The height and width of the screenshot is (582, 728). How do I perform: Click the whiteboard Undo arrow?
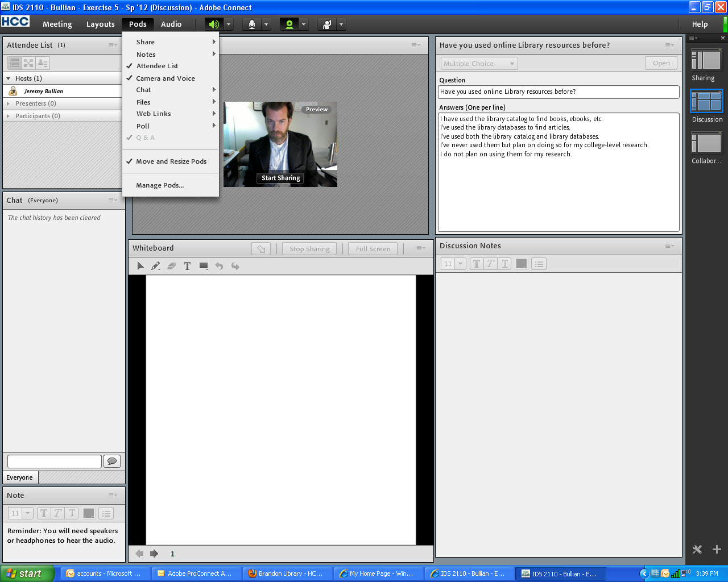point(219,266)
